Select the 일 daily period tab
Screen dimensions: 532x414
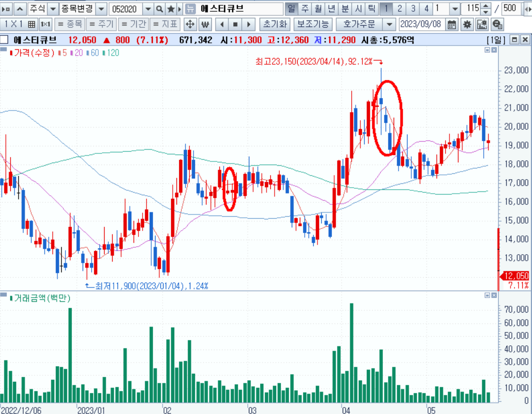click(x=291, y=9)
